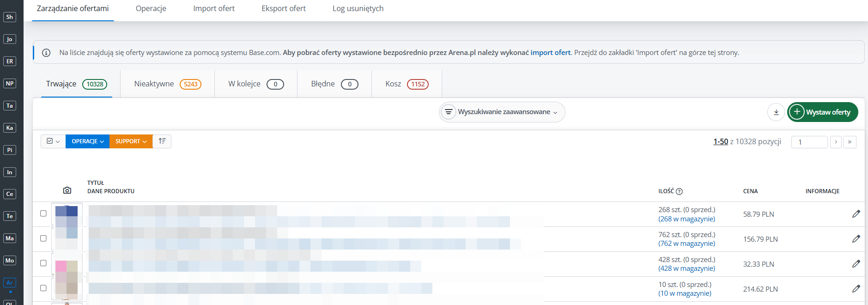Image resolution: width=868 pixels, height=305 pixels.
Task: Tick checkbox for the 268 szt. offer
Action: tap(43, 213)
